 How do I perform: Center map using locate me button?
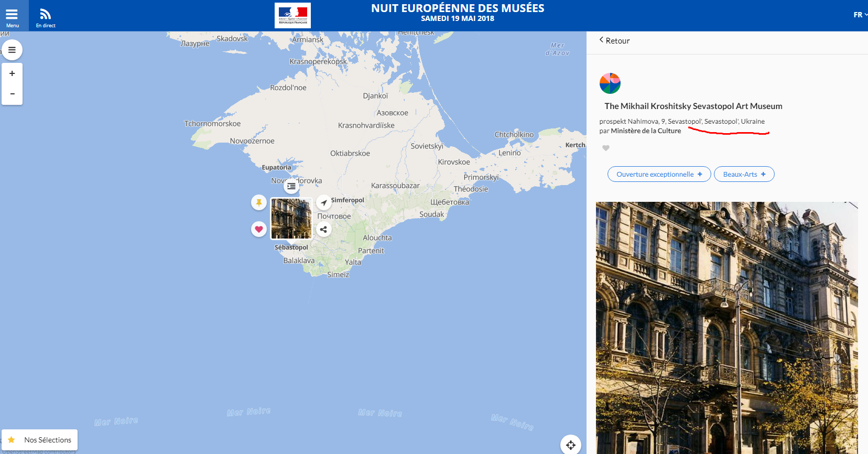point(571,445)
